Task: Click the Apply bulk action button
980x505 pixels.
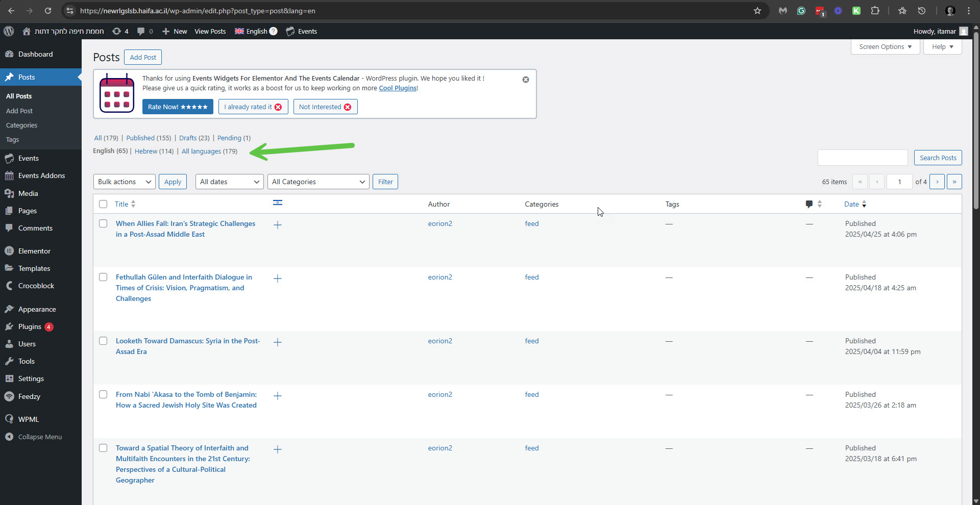Action: (173, 182)
